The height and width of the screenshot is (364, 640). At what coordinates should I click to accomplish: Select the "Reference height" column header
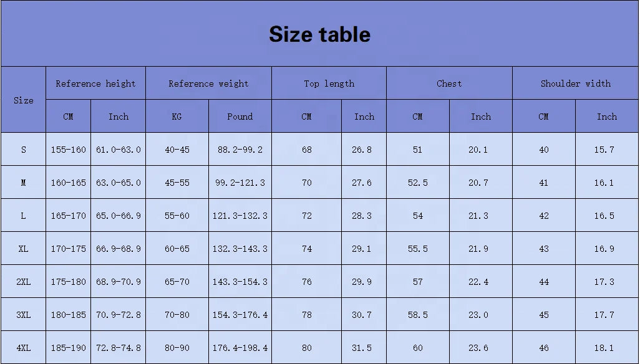(x=95, y=84)
